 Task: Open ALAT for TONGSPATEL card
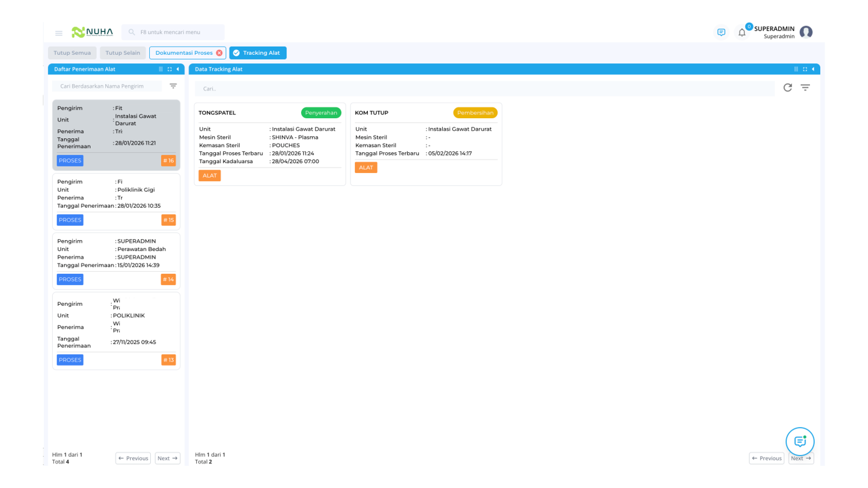coord(209,176)
